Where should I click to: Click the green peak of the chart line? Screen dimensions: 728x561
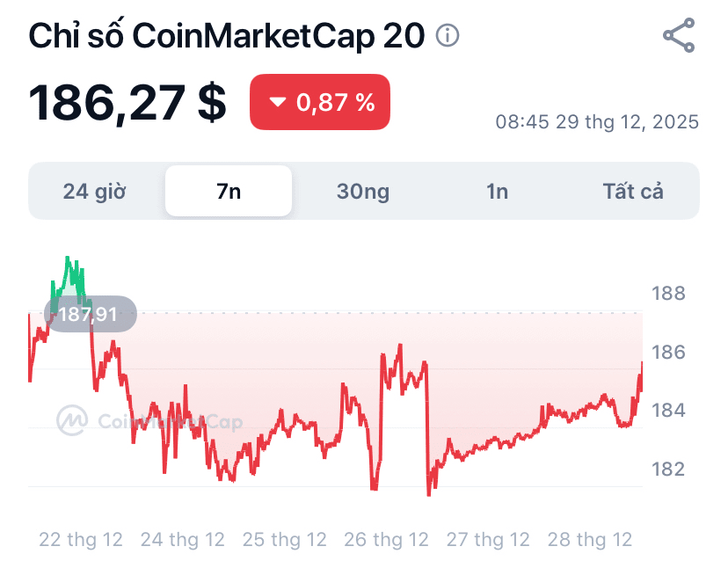[68, 260]
